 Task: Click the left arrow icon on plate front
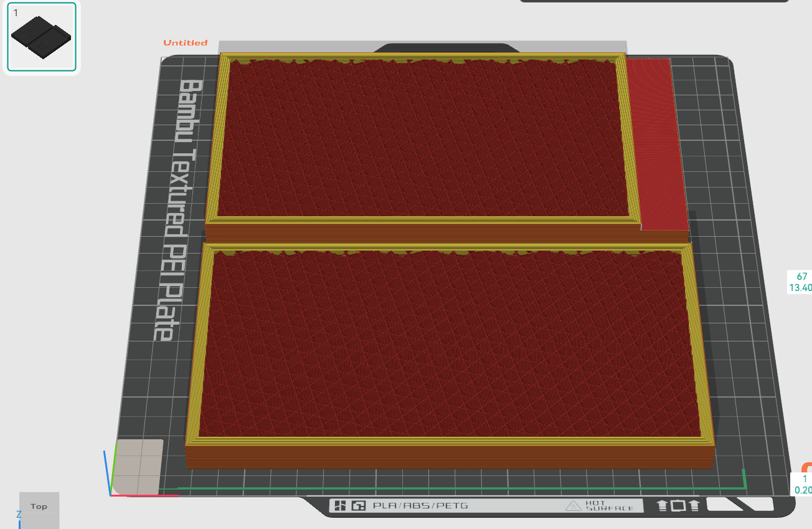tap(663, 505)
